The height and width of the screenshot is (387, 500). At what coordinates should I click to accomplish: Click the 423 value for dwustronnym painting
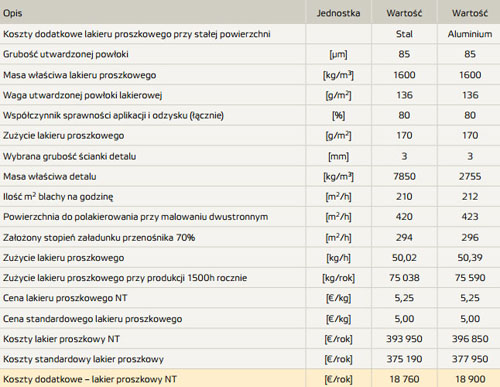tap(470, 217)
